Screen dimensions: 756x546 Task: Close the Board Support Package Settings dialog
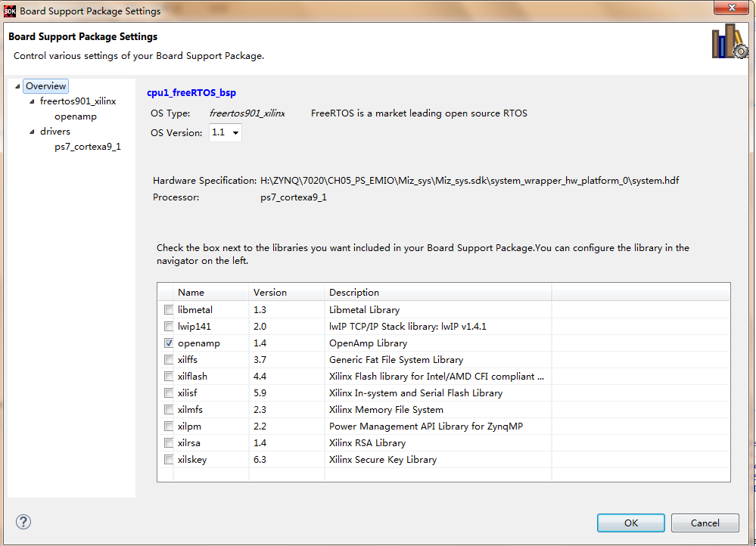pyautogui.click(x=731, y=8)
